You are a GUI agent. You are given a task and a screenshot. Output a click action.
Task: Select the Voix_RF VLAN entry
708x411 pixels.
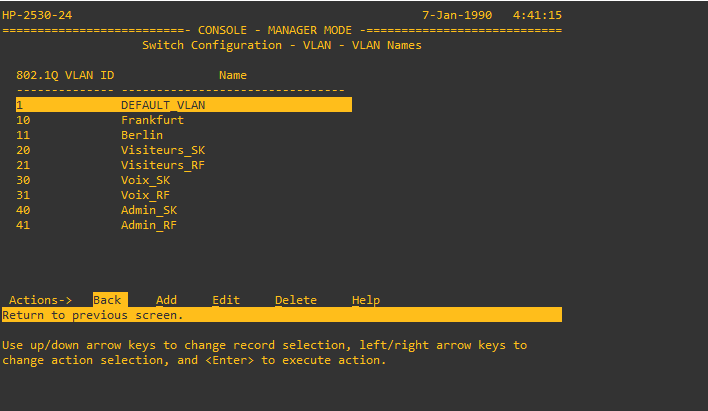pyautogui.click(x=145, y=195)
